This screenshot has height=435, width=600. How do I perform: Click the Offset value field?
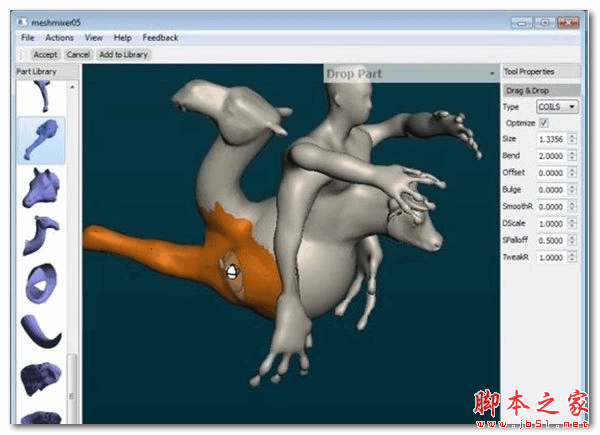[551, 173]
